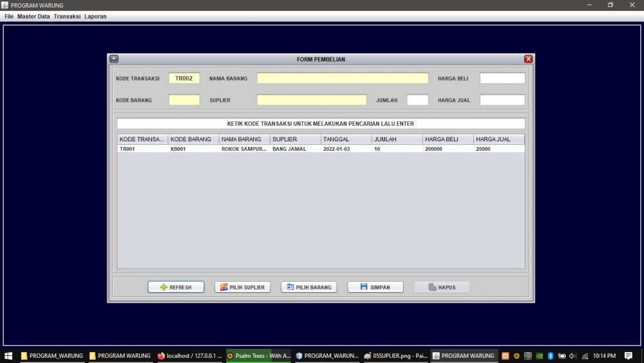
Task: Focus the Harga Beli input field
Action: click(502, 78)
